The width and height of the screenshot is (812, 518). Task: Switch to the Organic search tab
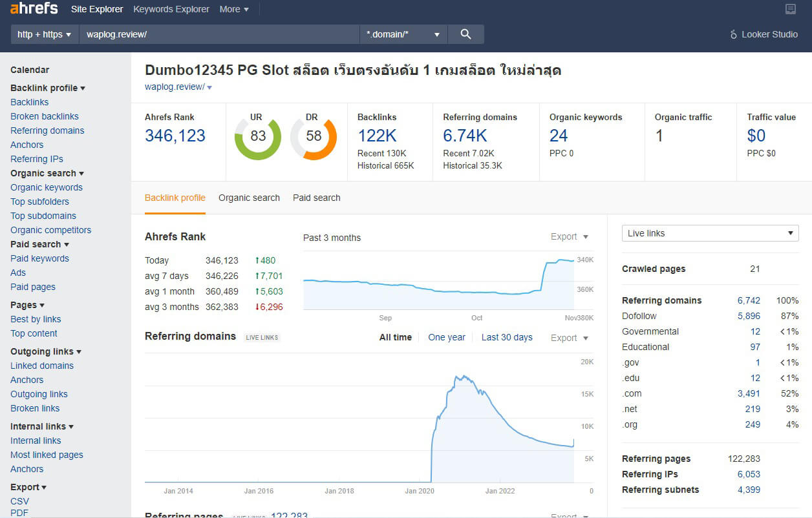click(x=249, y=198)
